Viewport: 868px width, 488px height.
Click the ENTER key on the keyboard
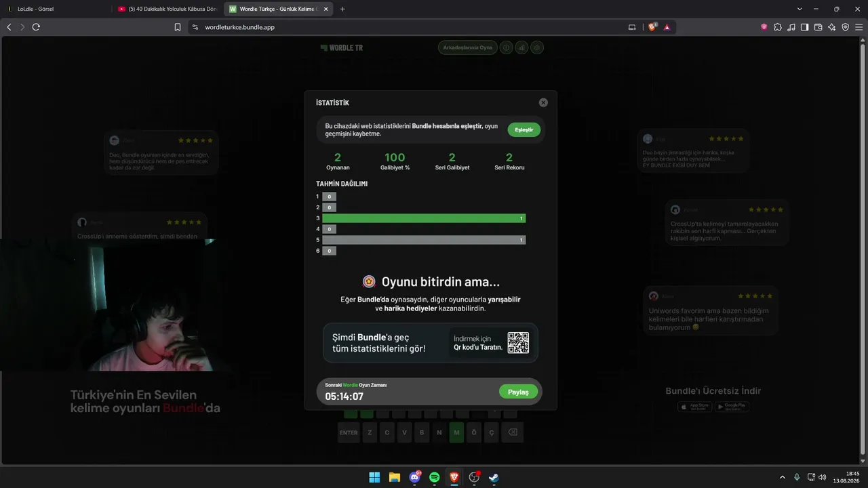349,432
